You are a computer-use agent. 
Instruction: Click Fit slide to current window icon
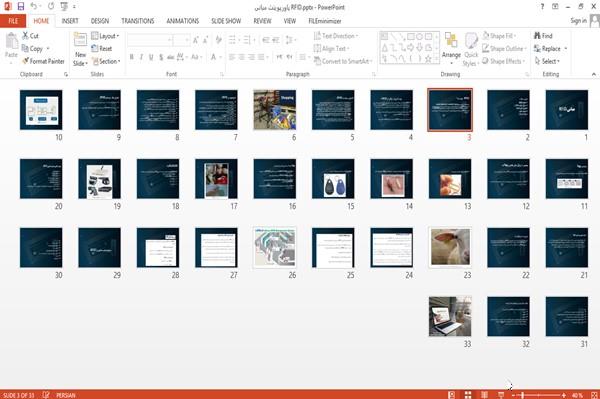point(594,395)
